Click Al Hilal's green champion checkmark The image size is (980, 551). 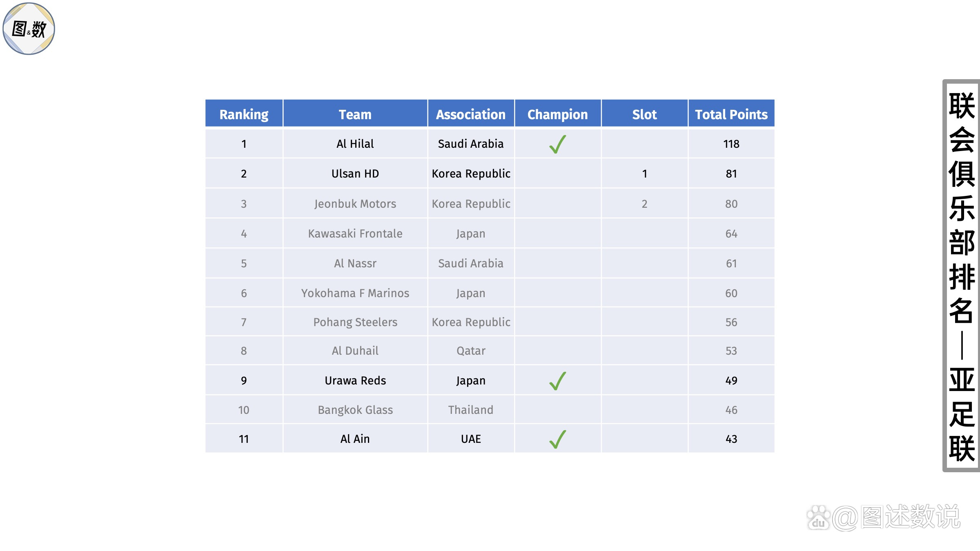click(x=557, y=144)
